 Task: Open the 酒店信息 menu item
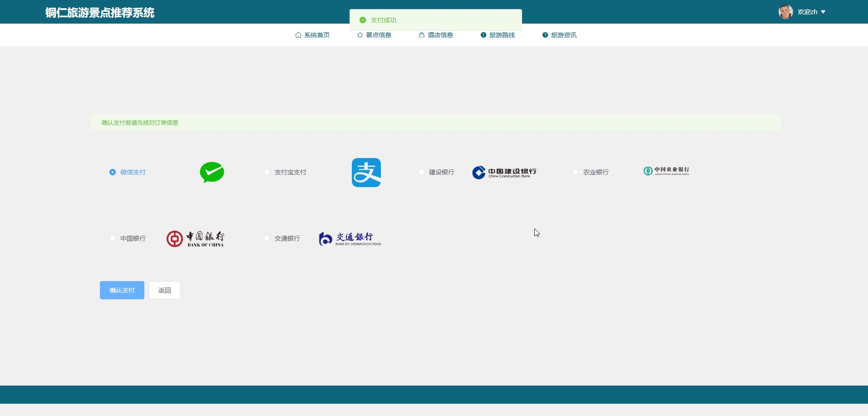pos(436,35)
